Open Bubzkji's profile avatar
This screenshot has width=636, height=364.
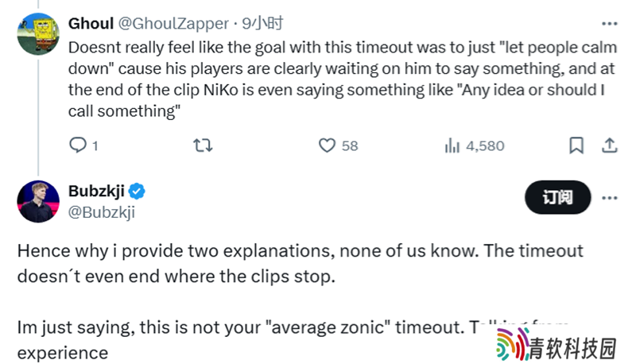[38, 201]
